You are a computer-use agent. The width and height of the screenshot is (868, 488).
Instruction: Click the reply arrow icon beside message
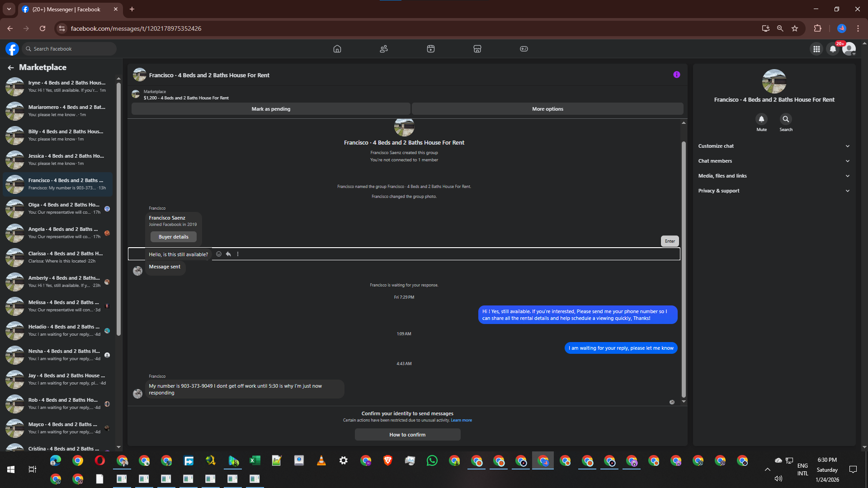(x=228, y=254)
